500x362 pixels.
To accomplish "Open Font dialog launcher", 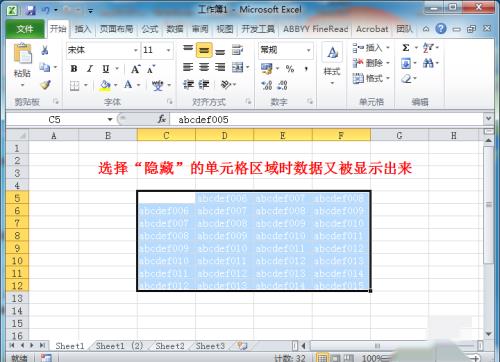I will (170, 101).
